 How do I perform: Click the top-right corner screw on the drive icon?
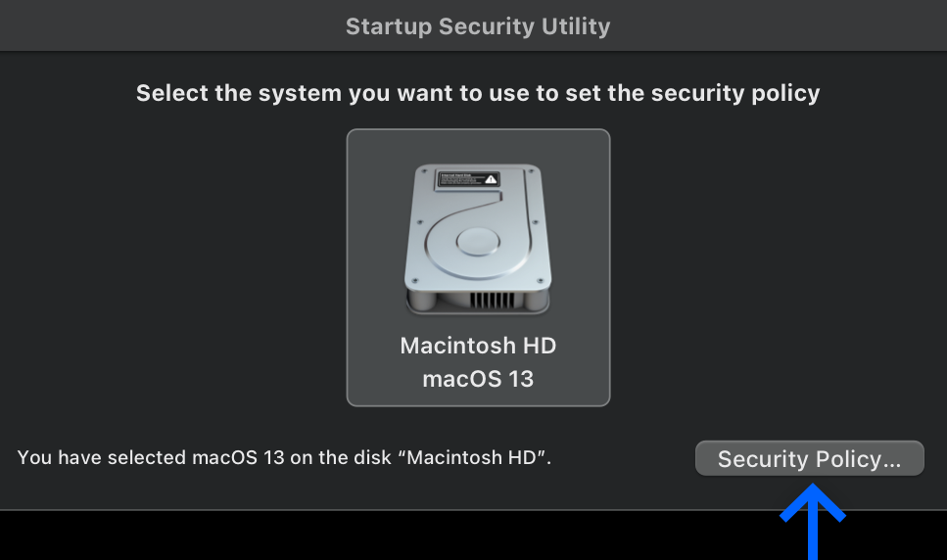532,171
